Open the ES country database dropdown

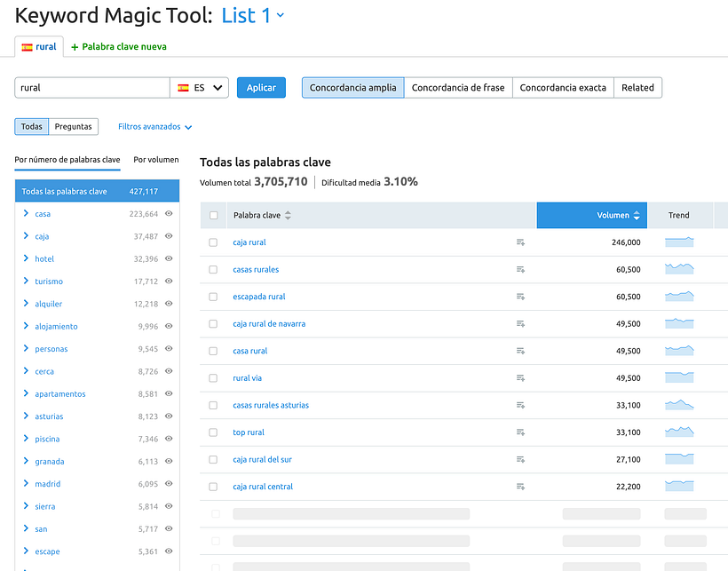[199, 88]
